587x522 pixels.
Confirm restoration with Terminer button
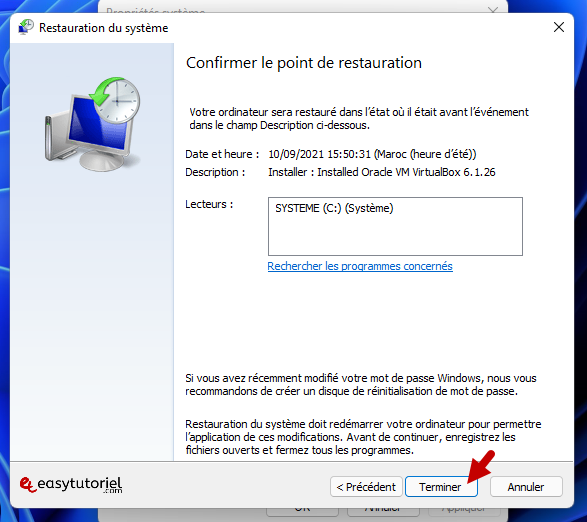tap(441, 487)
